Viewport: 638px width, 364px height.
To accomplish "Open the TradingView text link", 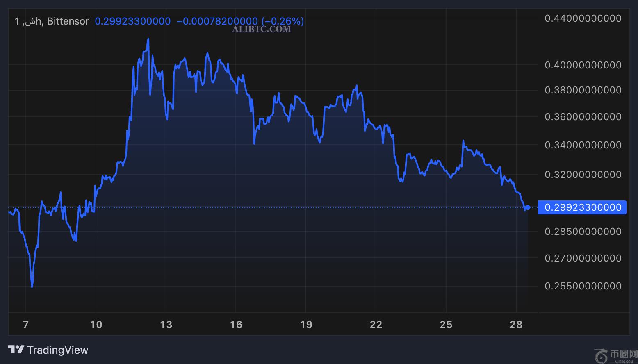I will (x=57, y=350).
